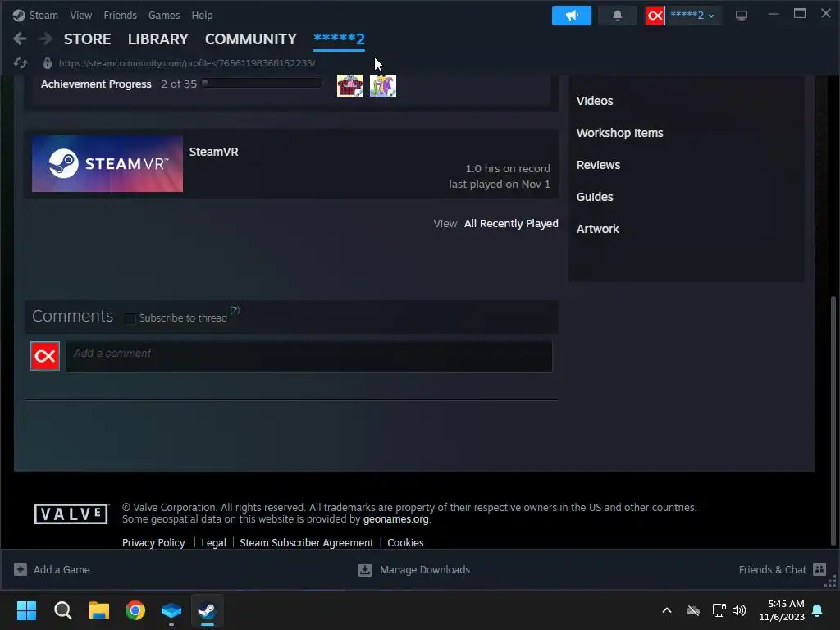Viewport: 840px width, 630px height.
Task: Open Windows Search from taskbar
Action: (x=62, y=610)
